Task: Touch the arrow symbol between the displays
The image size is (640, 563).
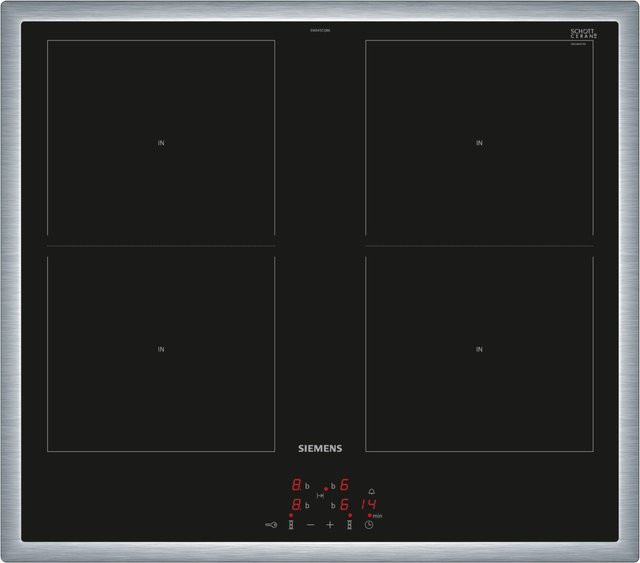Action: point(320,496)
